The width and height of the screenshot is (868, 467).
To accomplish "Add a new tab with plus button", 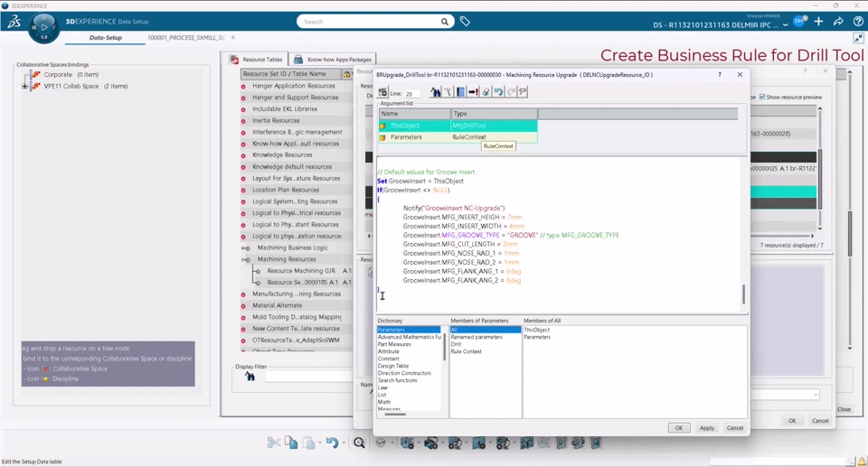I will coord(233,38).
